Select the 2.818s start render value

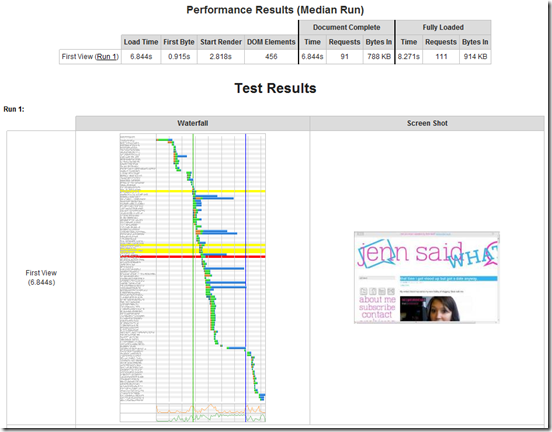point(221,57)
